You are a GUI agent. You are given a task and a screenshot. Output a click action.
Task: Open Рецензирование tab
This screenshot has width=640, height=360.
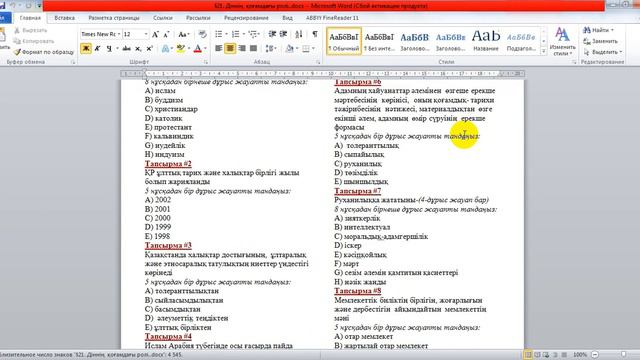pyautogui.click(x=246, y=18)
